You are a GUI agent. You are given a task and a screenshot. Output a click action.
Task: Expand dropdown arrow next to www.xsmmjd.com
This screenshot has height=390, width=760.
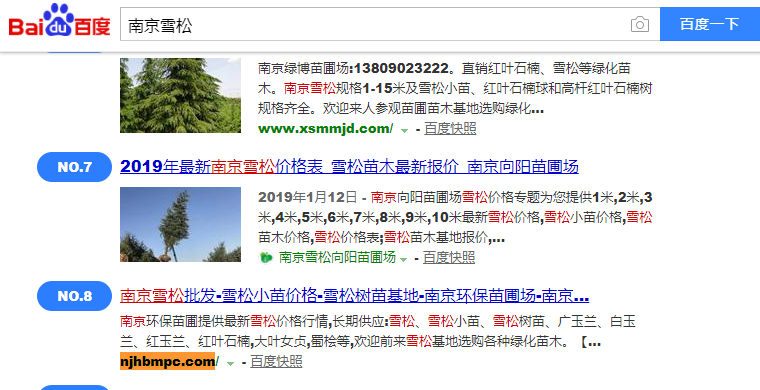point(404,130)
